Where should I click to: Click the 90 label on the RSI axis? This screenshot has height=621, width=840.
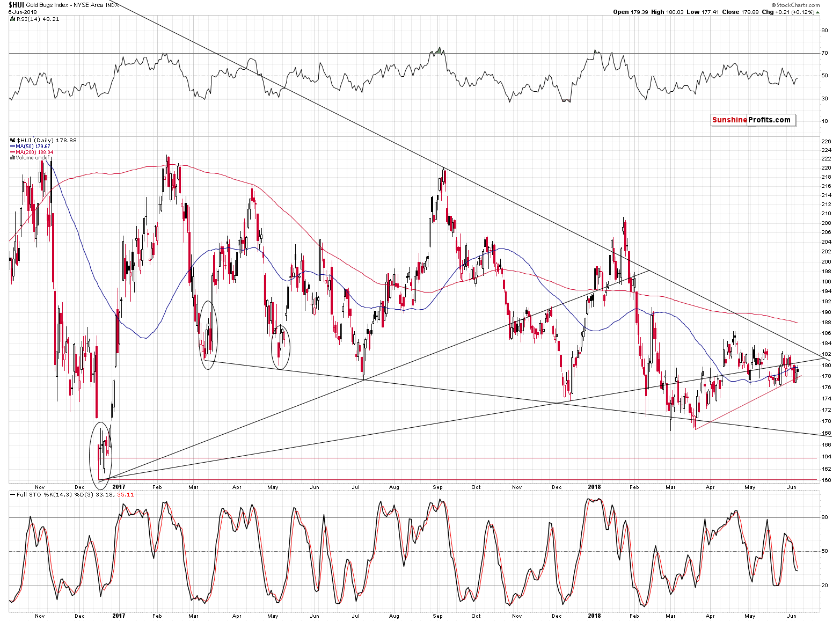[x=824, y=31]
